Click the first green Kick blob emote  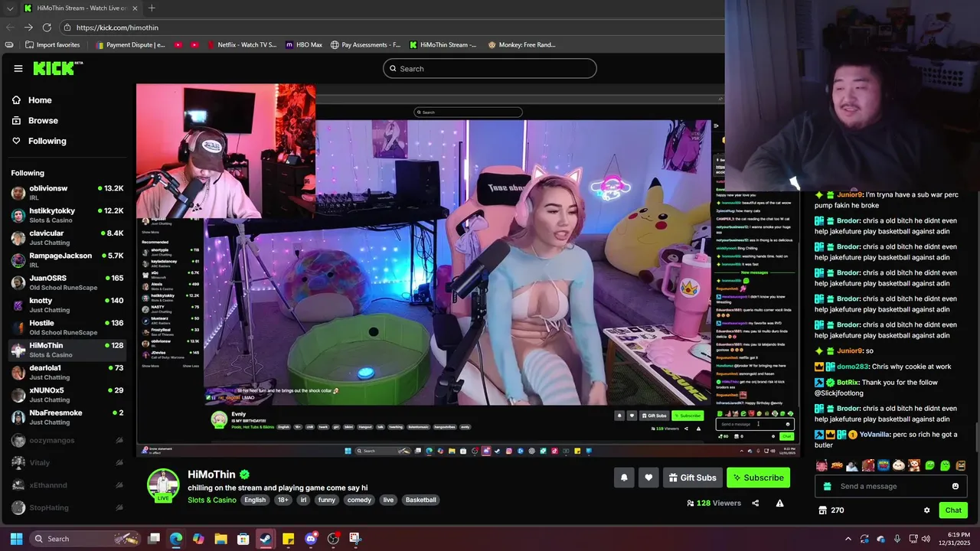tap(930, 465)
